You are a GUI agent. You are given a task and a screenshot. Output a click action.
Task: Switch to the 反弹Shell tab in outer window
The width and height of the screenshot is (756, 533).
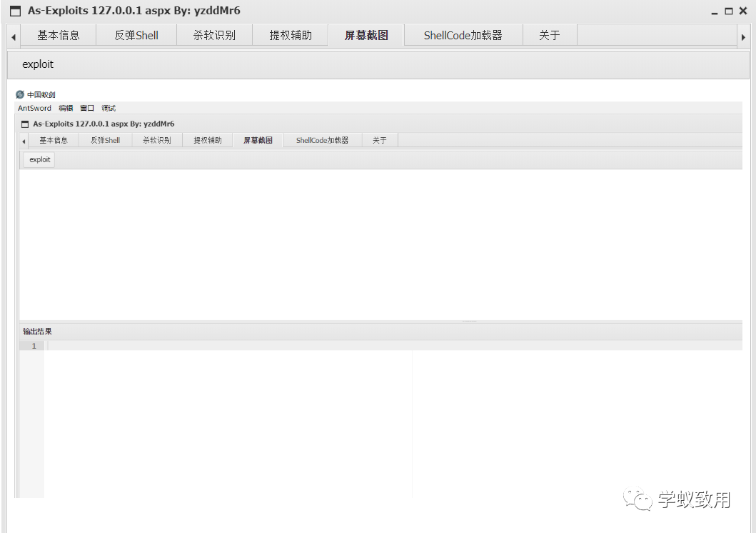pos(136,35)
